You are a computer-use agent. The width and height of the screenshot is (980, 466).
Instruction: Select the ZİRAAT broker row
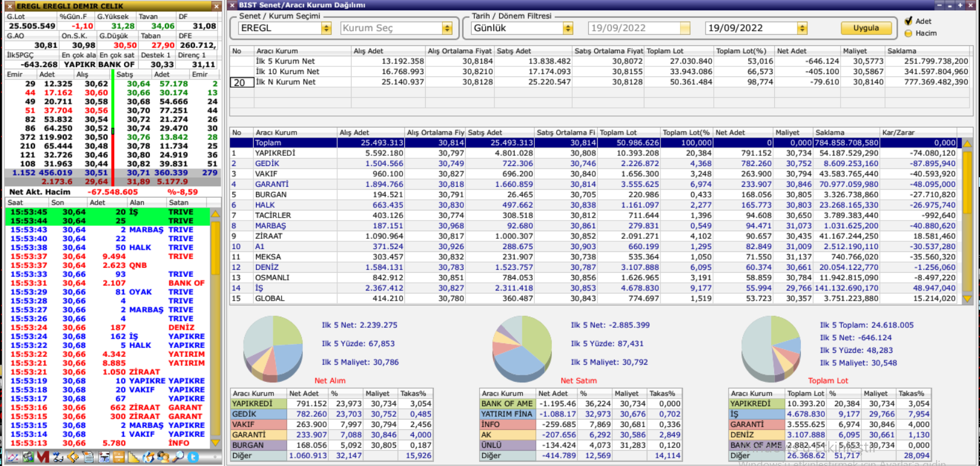tap(593, 236)
